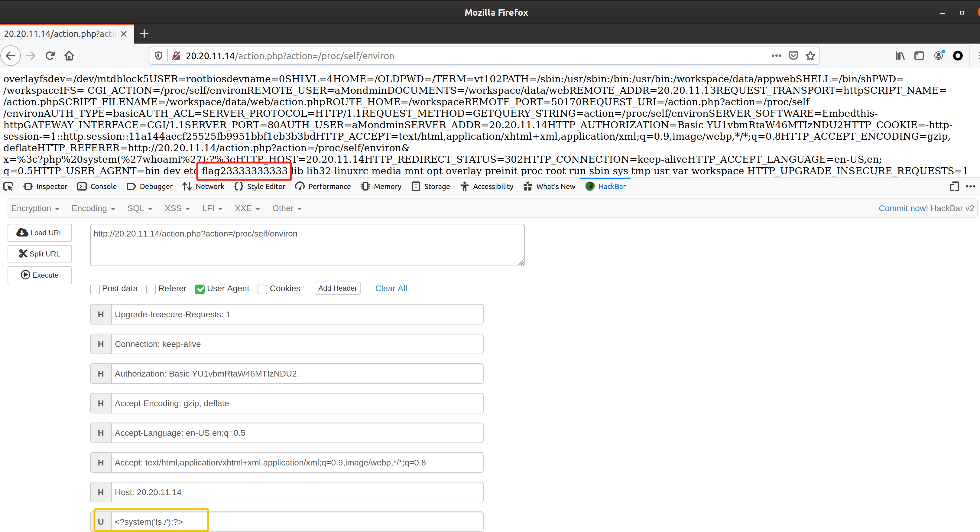Bookmark page with star icon
This screenshot has width=980, height=532.
(x=810, y=56)
